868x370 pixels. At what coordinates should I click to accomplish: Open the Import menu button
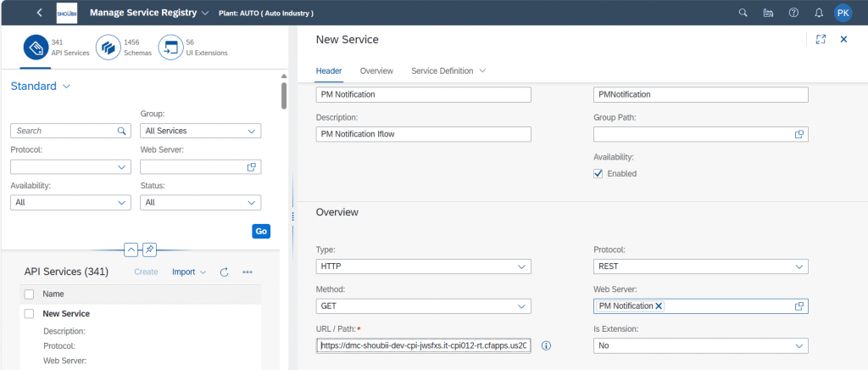coord(189,272)
